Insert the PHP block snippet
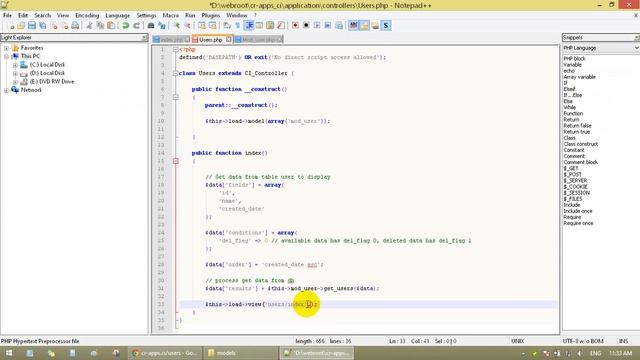Viewport: 640px width, 360px height. tap(575, 59)
